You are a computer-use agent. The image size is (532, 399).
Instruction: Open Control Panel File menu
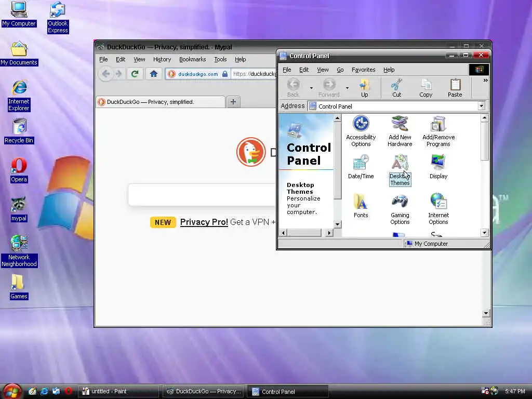[x=287, y=70]
